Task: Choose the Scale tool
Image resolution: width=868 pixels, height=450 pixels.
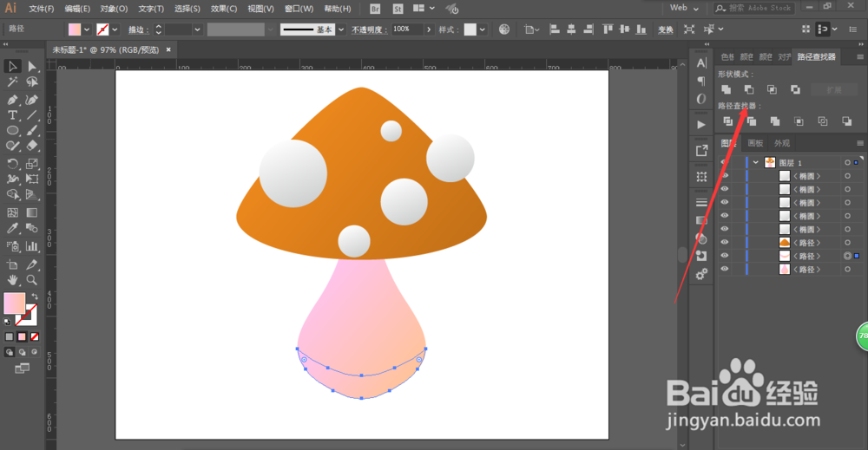Action: tap(32, 164)
